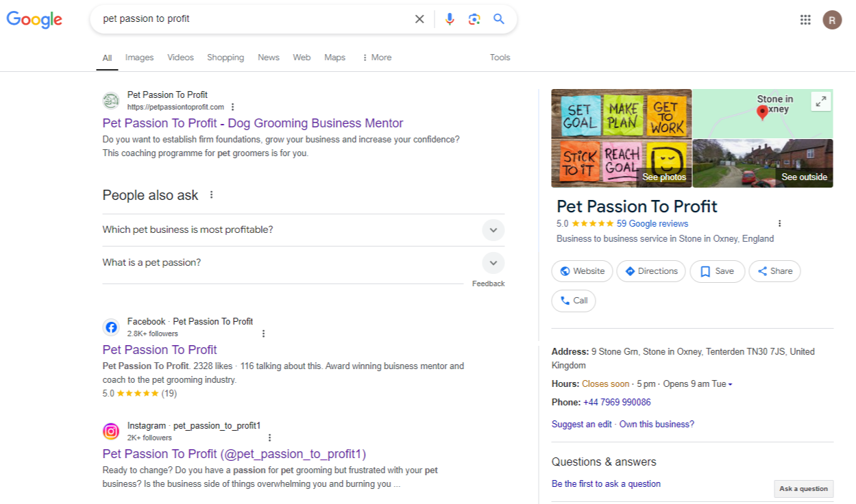Switch to the Videos tab
The image size is (856, 504).
[x=181, y=58]
